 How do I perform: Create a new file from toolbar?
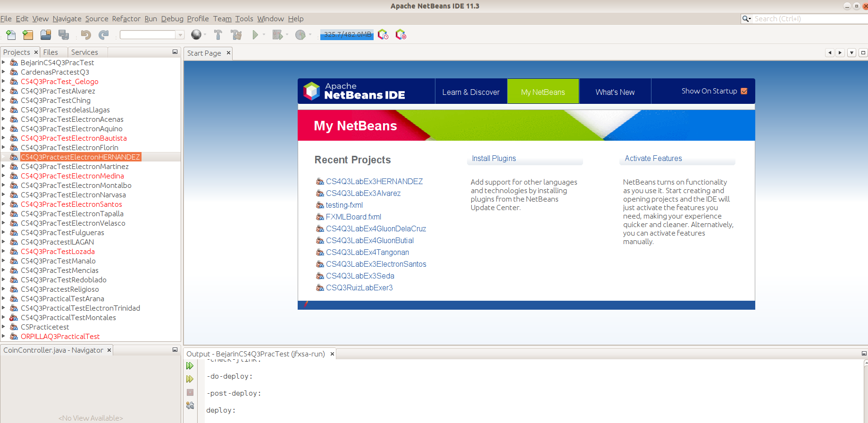coord(11,35)
